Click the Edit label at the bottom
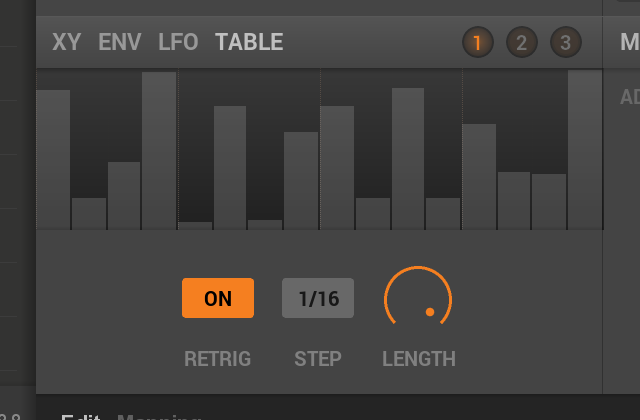Screen dimensions: 640x420 tap(81, 417)
